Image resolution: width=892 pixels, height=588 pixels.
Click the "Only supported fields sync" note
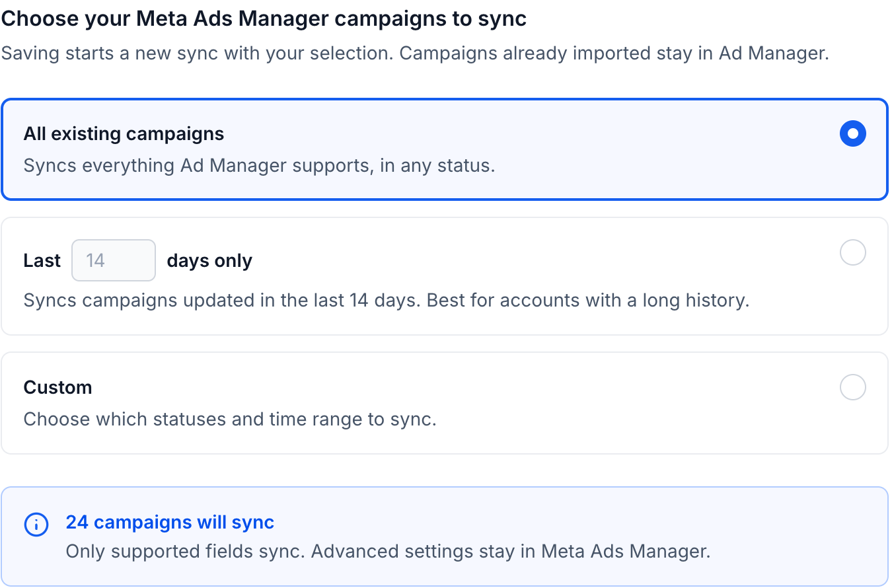pos(388,551)
